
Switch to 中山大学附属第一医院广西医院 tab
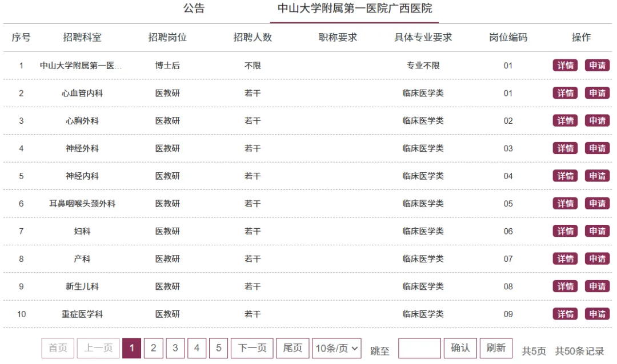click(x=355, y=8)
